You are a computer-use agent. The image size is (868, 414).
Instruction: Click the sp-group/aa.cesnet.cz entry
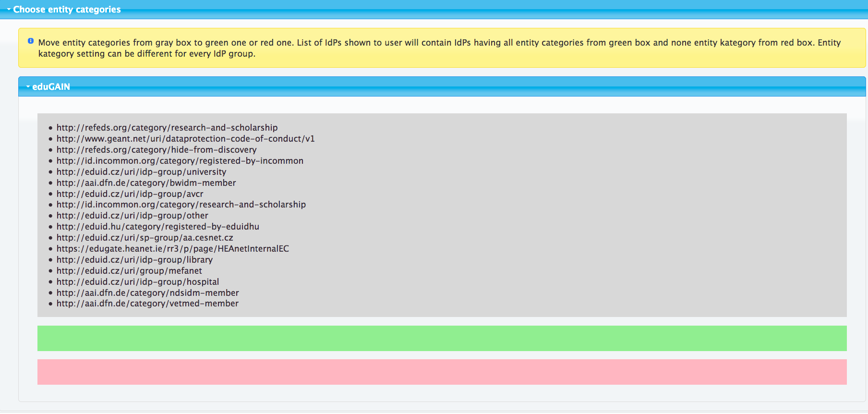(x=145, y=238)
